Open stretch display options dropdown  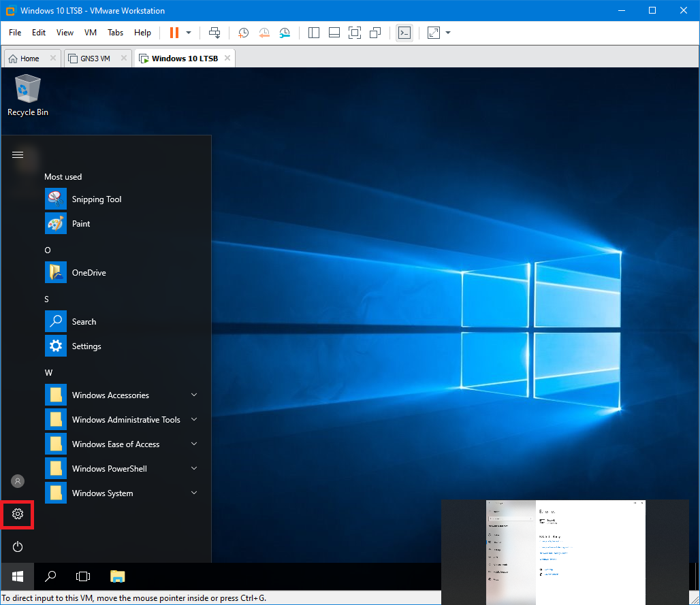pos(448,33)
